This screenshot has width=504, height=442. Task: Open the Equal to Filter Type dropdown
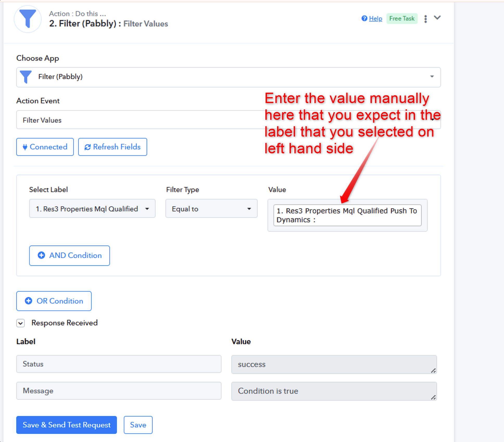pyautogui.click(x=211, y=209)
